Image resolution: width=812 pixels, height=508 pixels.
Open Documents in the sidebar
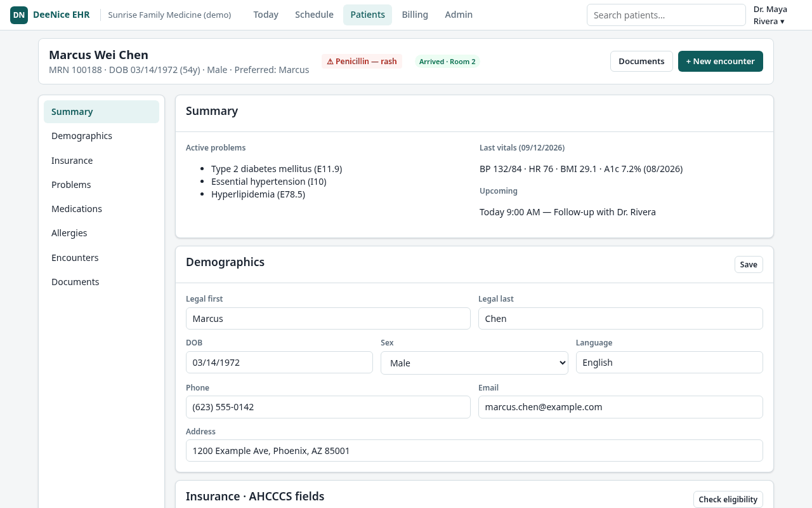click(101, 282)
